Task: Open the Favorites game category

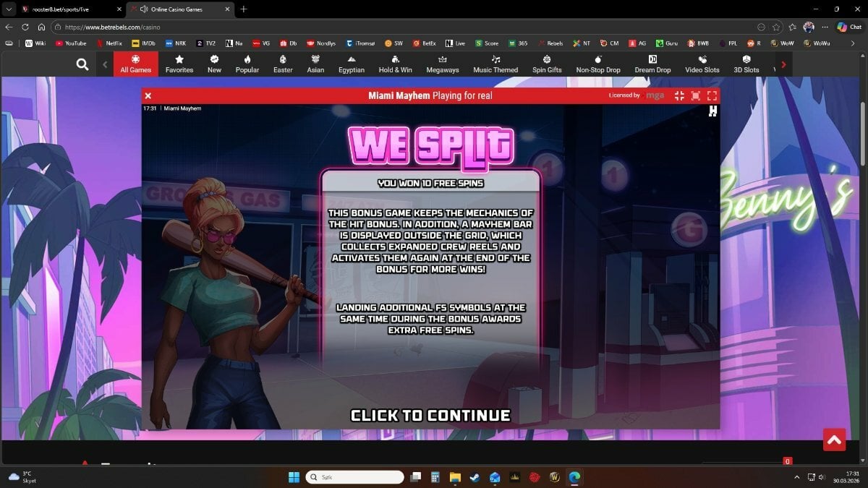Action: (x=179, y=64)
